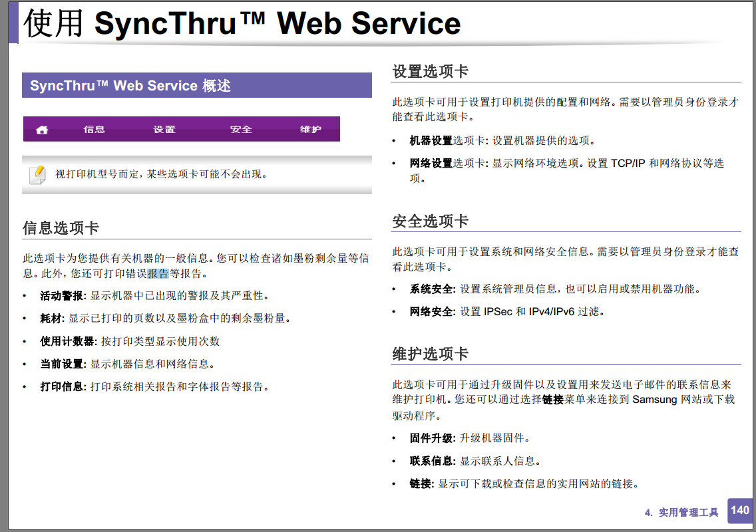This screenshot has height=532, width=756.
Task: Click the note pencil icon beside the tip
Action: click(38, 175)
